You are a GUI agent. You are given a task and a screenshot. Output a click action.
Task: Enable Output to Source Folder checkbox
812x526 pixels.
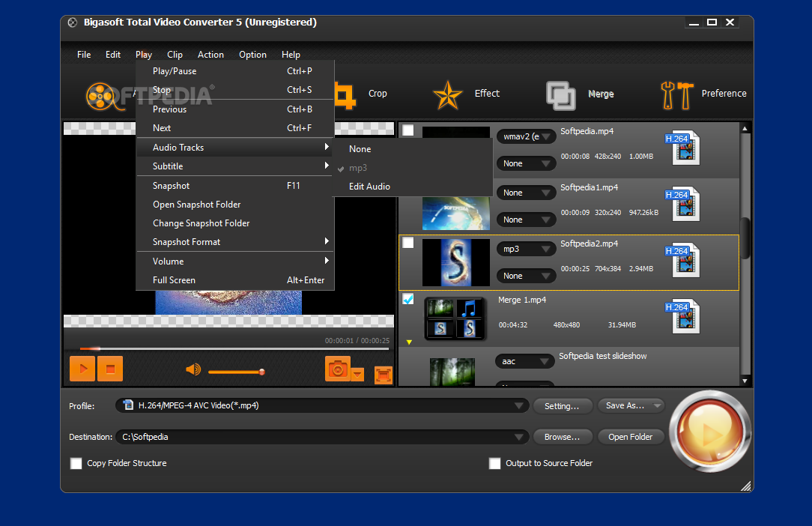coord(494,463)
